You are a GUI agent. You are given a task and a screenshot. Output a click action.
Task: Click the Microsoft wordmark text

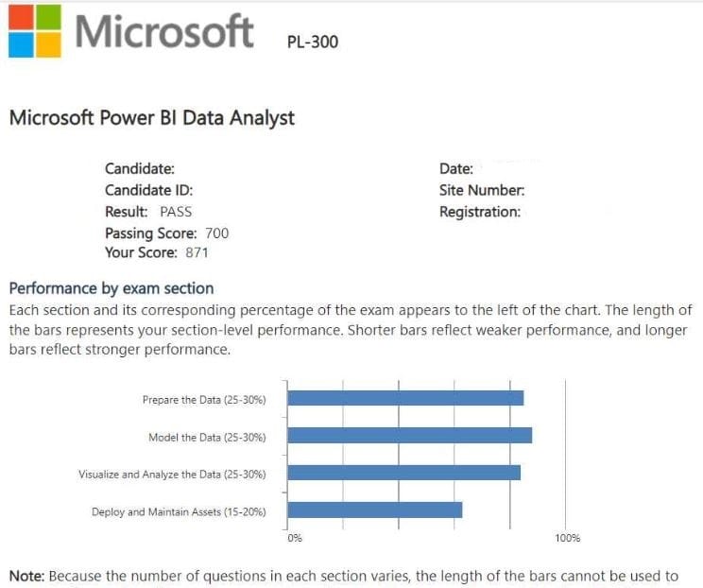(164, 31)
